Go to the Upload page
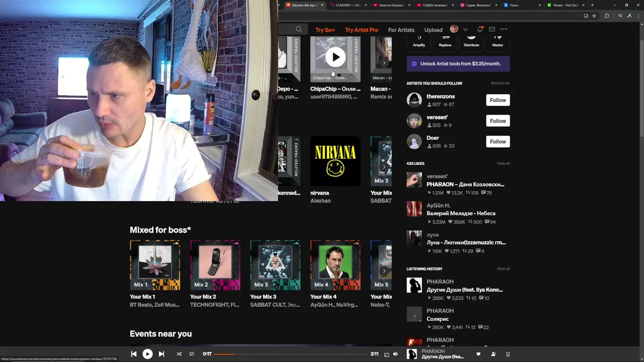This screenshot has width=644, height=362. point(433,30)
